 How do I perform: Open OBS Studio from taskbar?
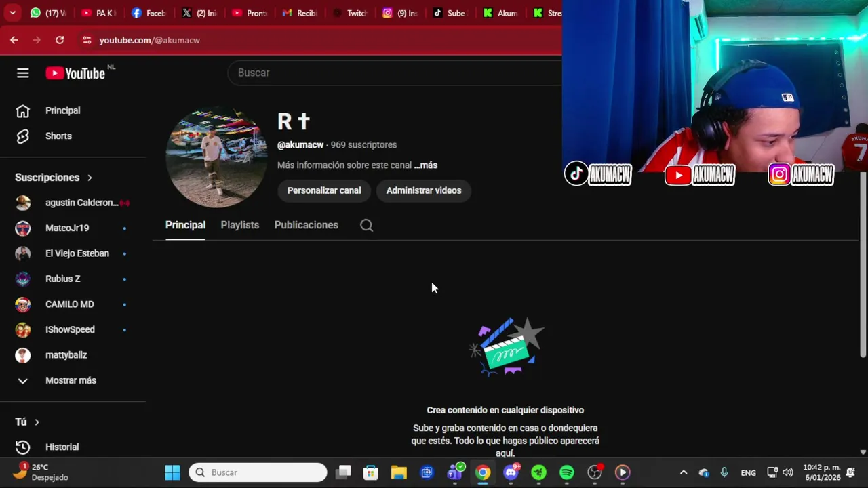(595, 472)
